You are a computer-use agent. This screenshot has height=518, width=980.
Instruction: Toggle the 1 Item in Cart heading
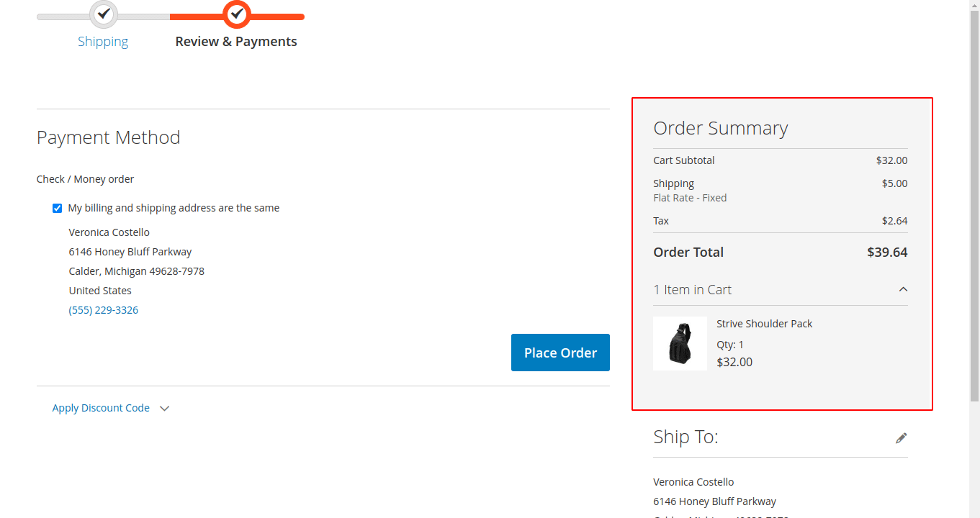pos(692,290)
